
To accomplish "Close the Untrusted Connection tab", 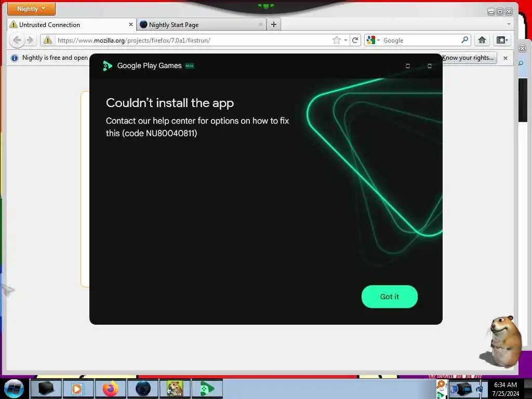I will point(130,24).
